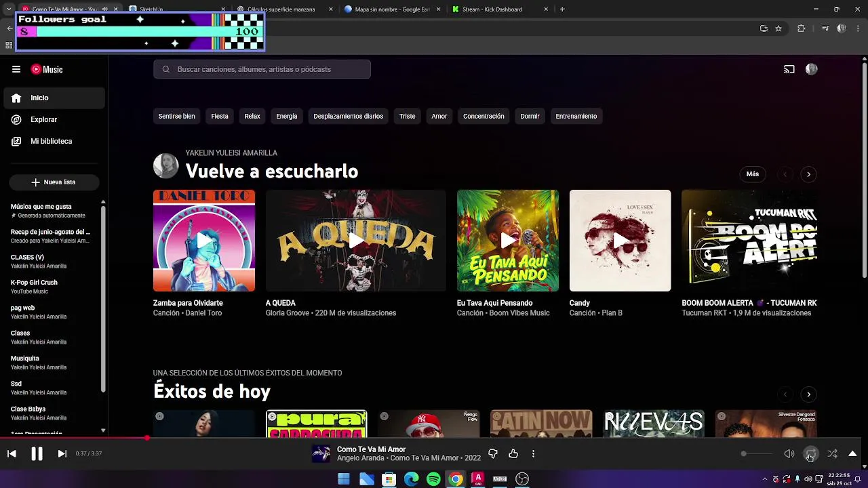The image size is (868, 488).
Task: Focus the Buscar canciones search field
Action: click(x=262, y=69)
